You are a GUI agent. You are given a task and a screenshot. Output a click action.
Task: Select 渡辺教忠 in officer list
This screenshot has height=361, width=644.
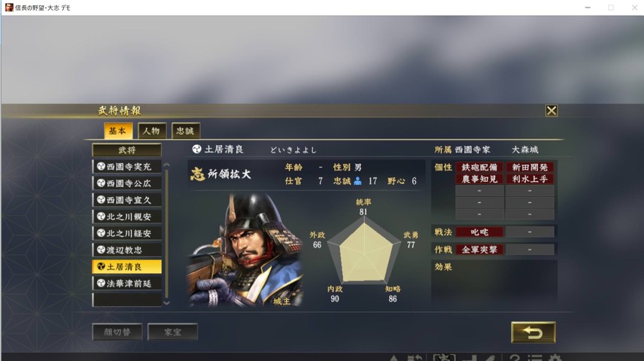pyautogui.click(x=127, y=250)
